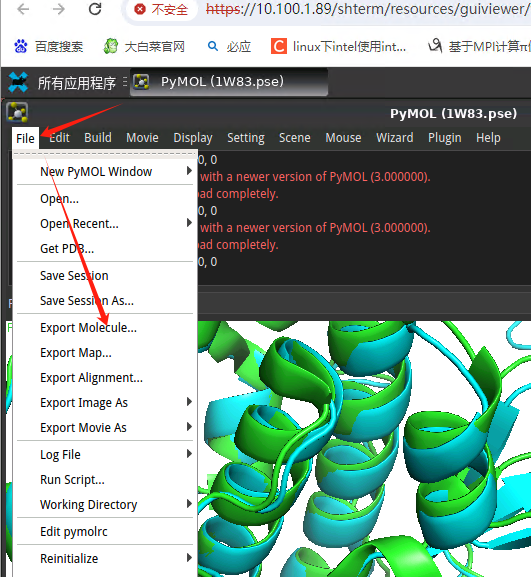531x577 pixels.
Task: Click the 所有应用程序 applications menu
Action: point(77,83)
